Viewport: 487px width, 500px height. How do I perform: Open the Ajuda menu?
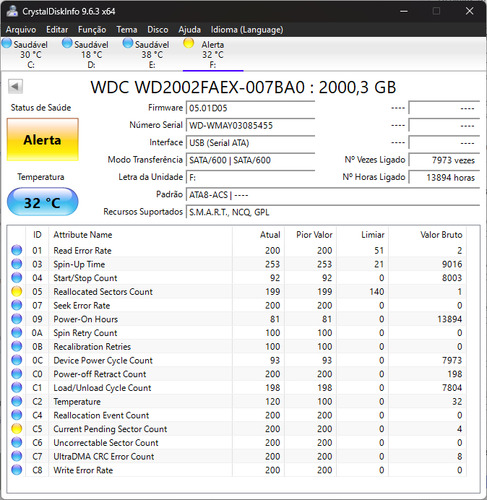pyautogui.click(x=189, y=30)
